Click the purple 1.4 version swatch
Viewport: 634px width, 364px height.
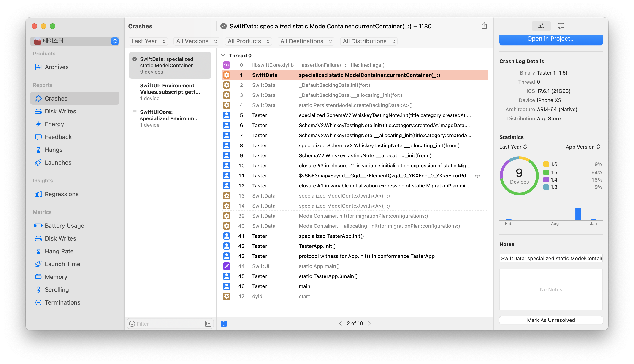click(546, 179)
